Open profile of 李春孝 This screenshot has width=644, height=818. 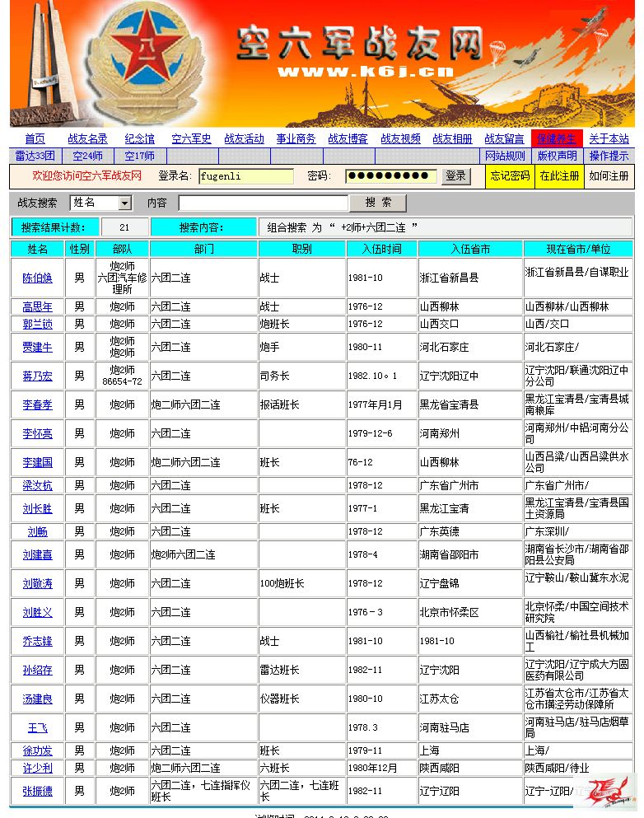38,404
